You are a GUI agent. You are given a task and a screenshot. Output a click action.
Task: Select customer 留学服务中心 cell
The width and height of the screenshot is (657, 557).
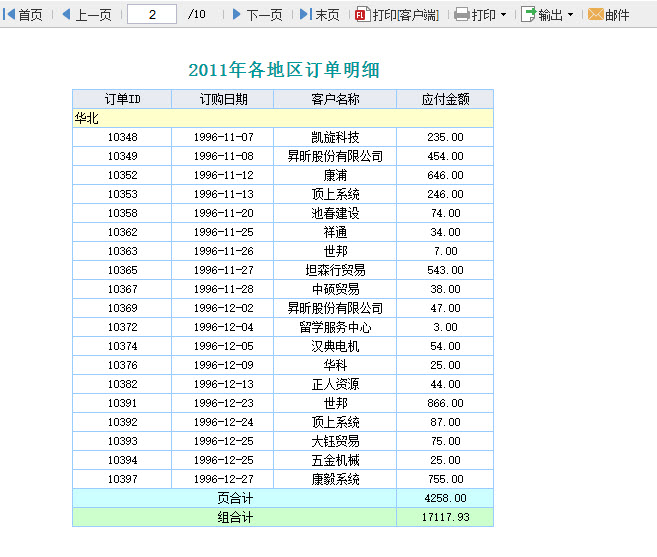[x=335, y=327]
